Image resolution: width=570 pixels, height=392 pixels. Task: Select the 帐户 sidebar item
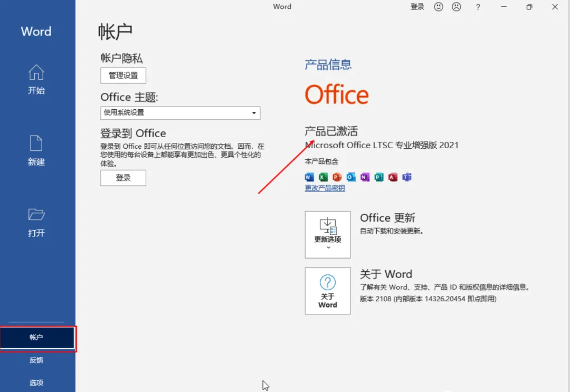pyautogui.click(x=37, y=338)
